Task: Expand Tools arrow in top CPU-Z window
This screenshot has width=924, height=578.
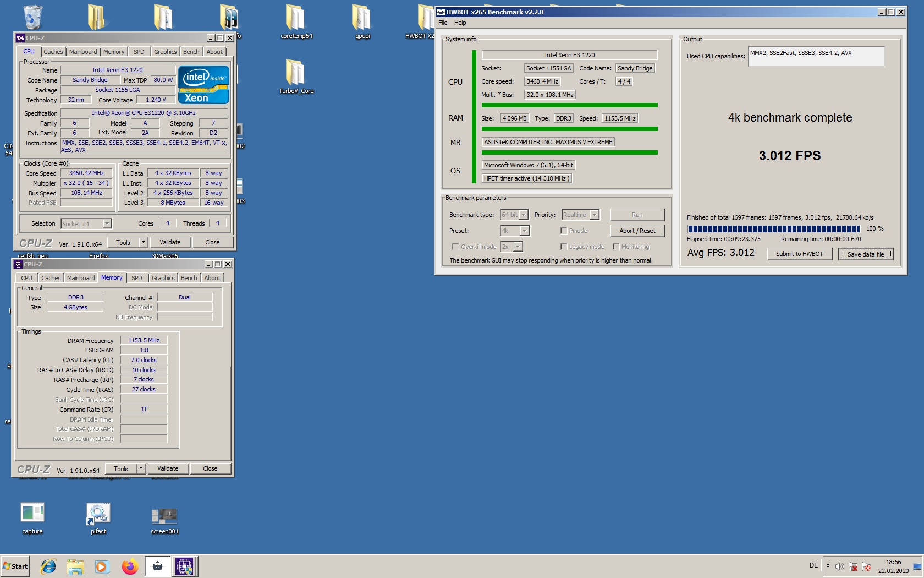Action: tap(143, 242)
